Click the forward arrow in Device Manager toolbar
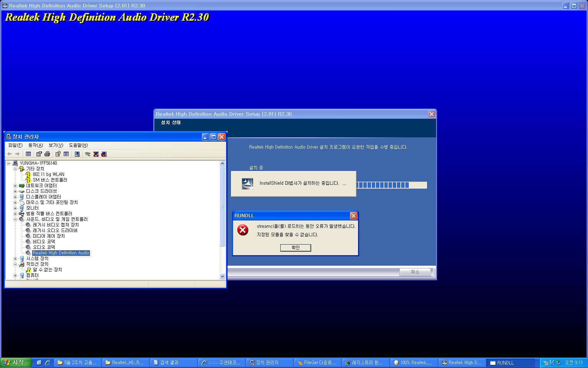 [x=17, y=154]
